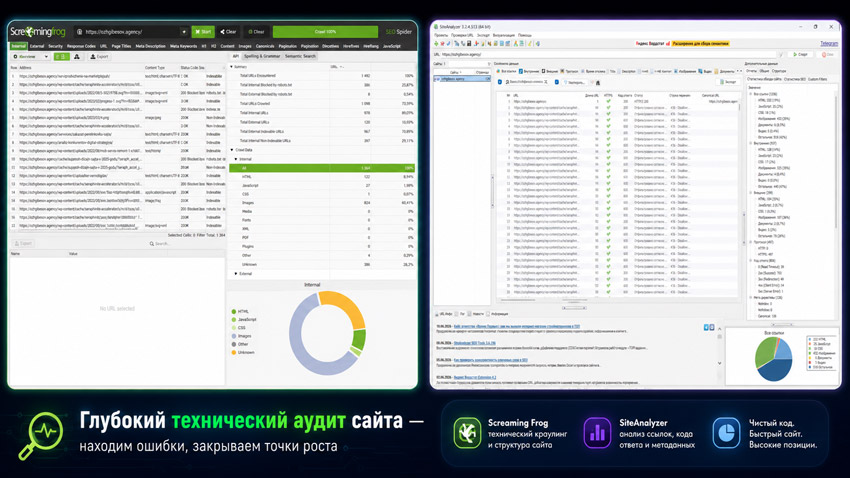Open the Проверки URL menu
The image size is (850, 478).
point(462,35)
